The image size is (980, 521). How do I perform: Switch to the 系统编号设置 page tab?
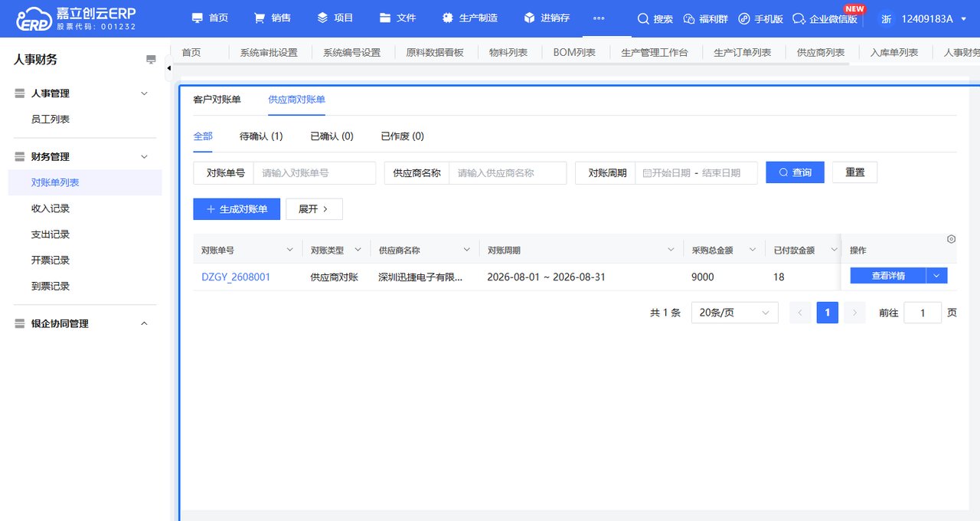point(352,53)
